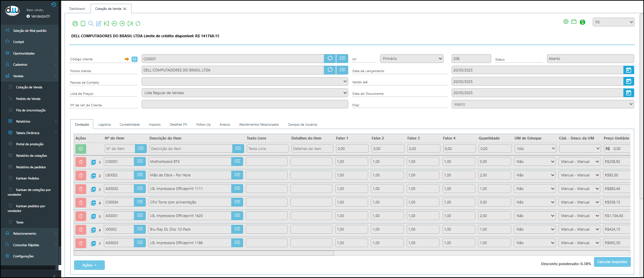Go to next record arrow icon
The image size is (644, 278).
(x=122, y=24)
